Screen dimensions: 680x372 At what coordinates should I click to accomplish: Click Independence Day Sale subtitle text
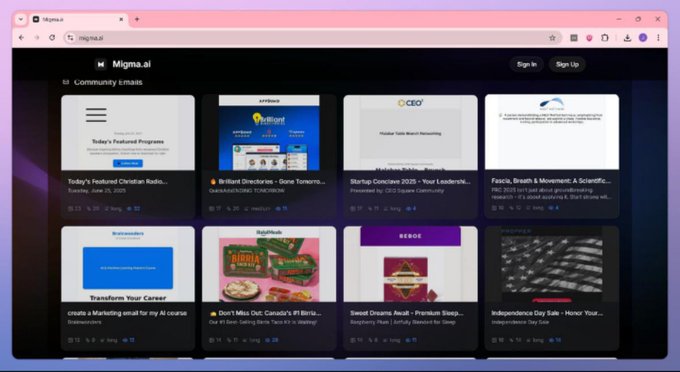coord(520,322)
